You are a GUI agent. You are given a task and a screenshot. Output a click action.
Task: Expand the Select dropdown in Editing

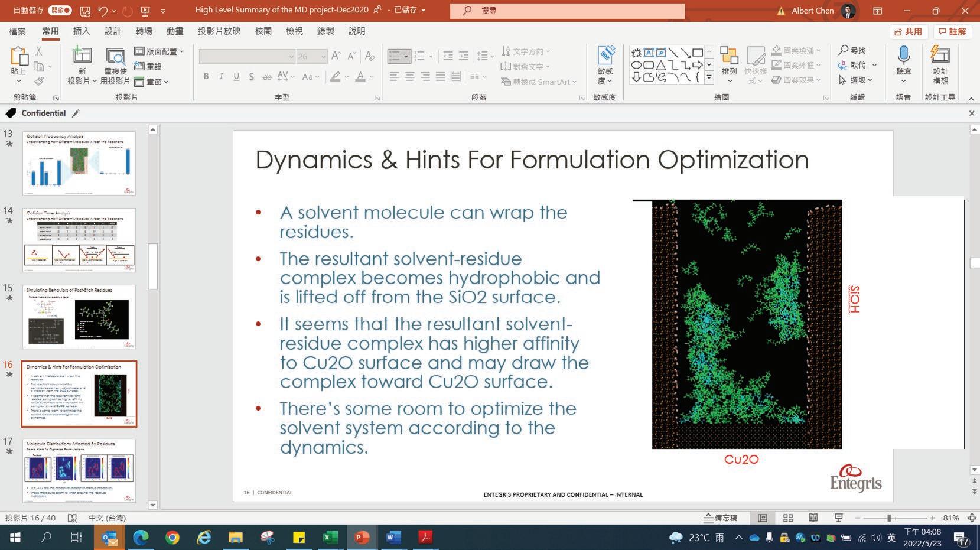855,80
